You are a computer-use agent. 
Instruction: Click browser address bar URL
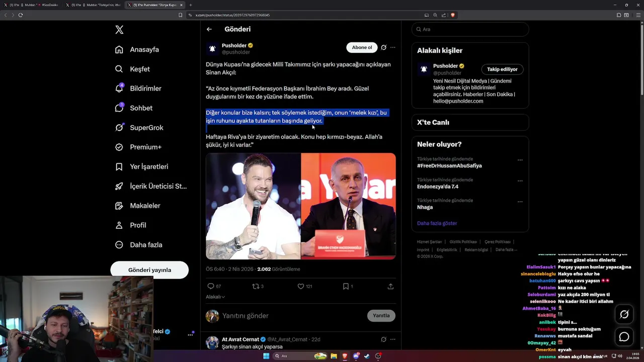pyautogui.click(x=232, y=15)
